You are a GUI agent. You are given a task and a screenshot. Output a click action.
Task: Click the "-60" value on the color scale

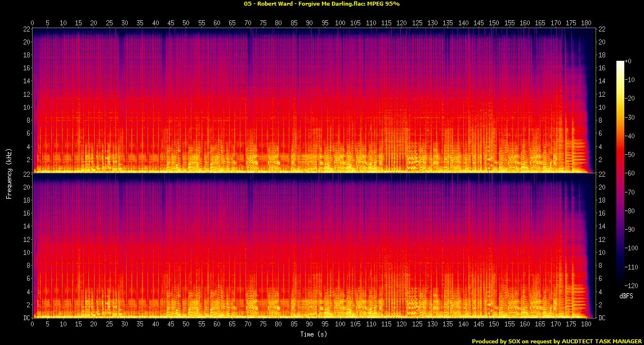pyautogui.click(x=630, y=173)
